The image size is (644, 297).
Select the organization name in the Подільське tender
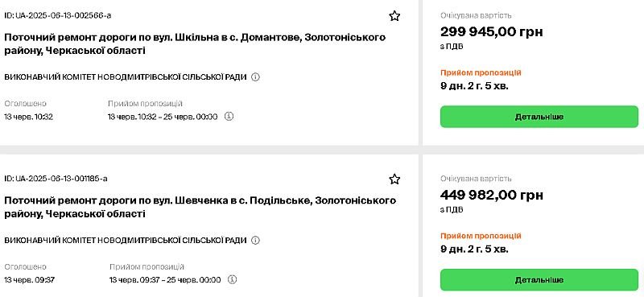pos(126,240)
